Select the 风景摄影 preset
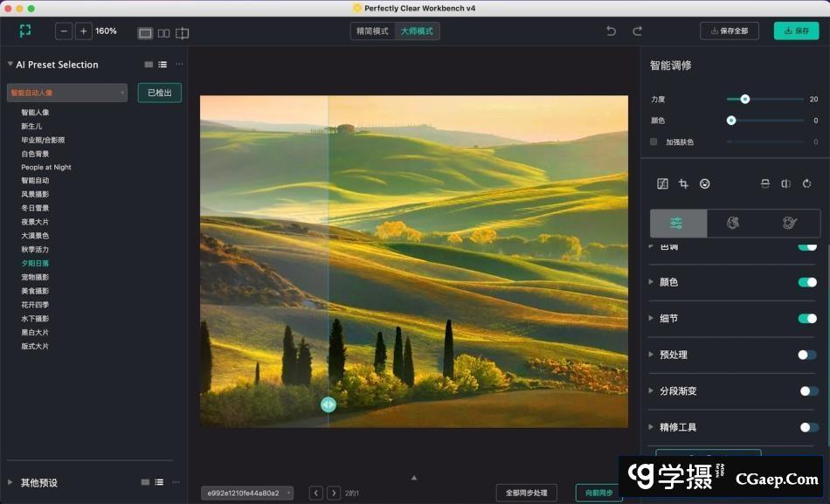 (x=35, y=194)
